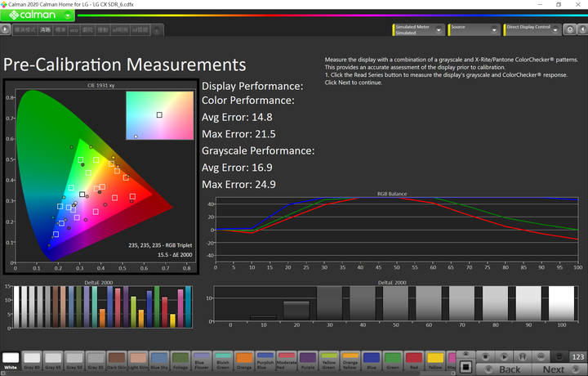Select the '劇院' picture mode tab

point(87,30)
